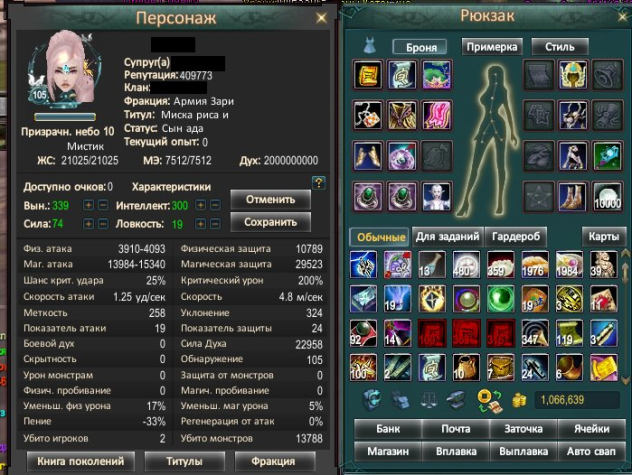
Task: Click the inventory scrollbar down arrow
Action: click(x=625, y=380)
